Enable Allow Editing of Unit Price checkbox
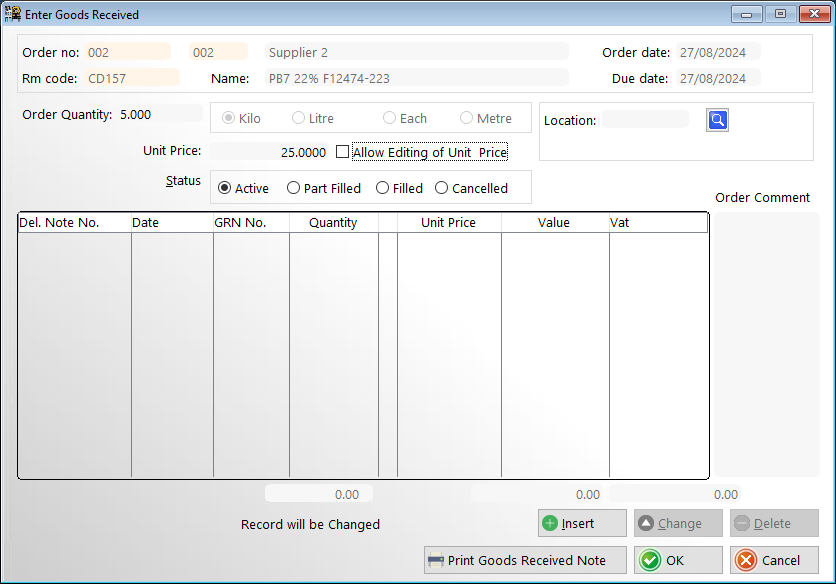Viewport: 836px width, 584px height. [x=343, y=152]
